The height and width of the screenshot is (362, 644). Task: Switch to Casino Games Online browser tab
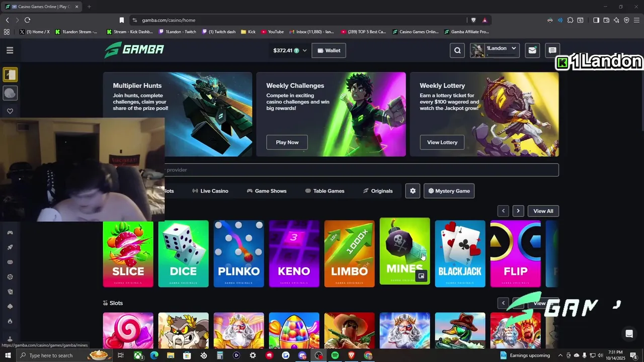click(42, 7)
